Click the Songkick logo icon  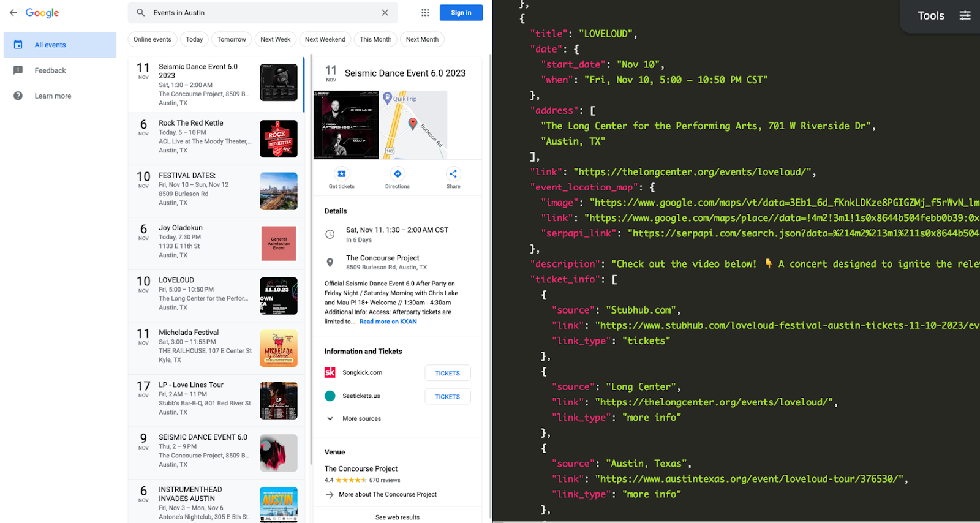(x=330, y=372)
